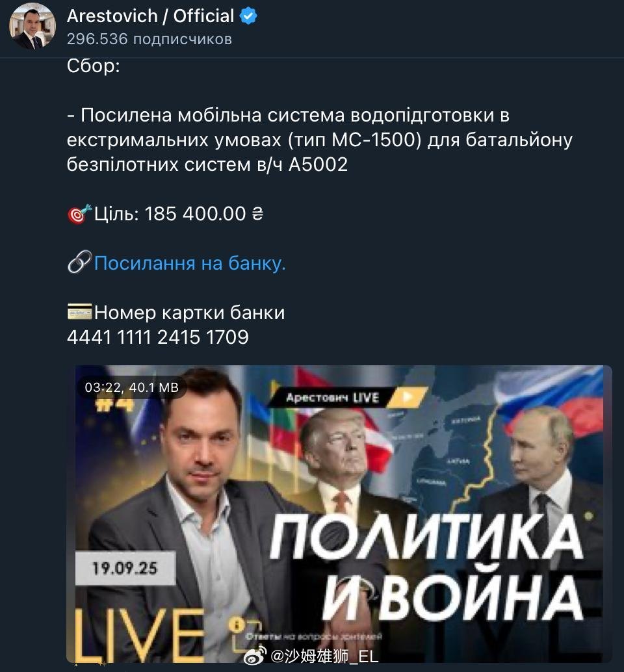Viewport: 624px width, 672px height.
Task: Open the Посилання на банку link
Action: point(190,263)
